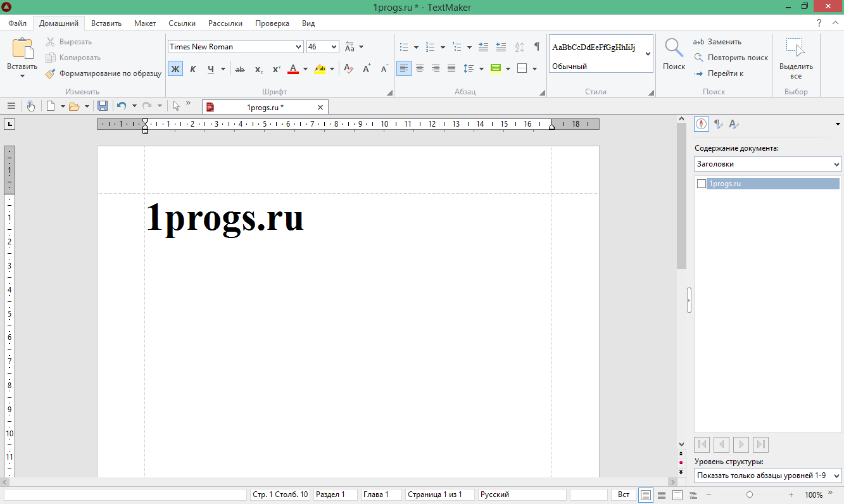Viewport: 844px width, 504px height.
Task: Click the yellow highlight color swatch
Action: 320,68
